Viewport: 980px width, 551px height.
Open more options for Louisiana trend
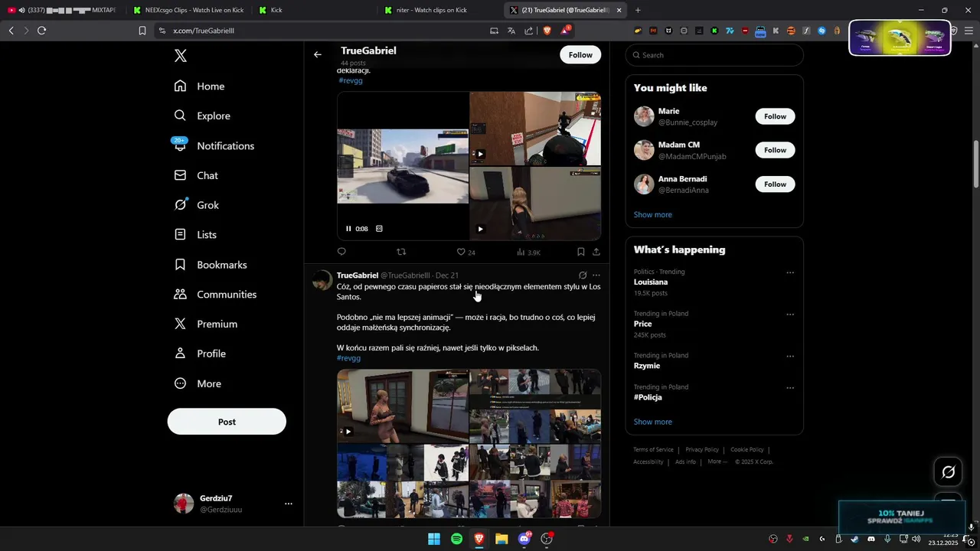coord(790,272)
